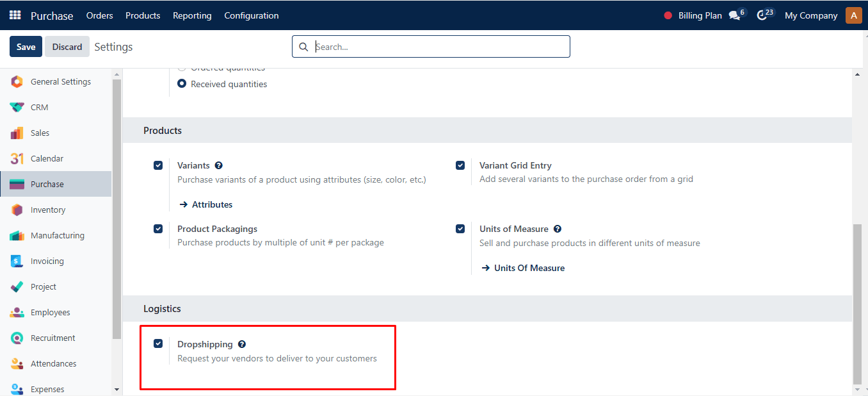Image resolution: width=868 pixels, height=396 pixels.
Task: Open the Configuration menu
Action: click(x=252, y=15)
